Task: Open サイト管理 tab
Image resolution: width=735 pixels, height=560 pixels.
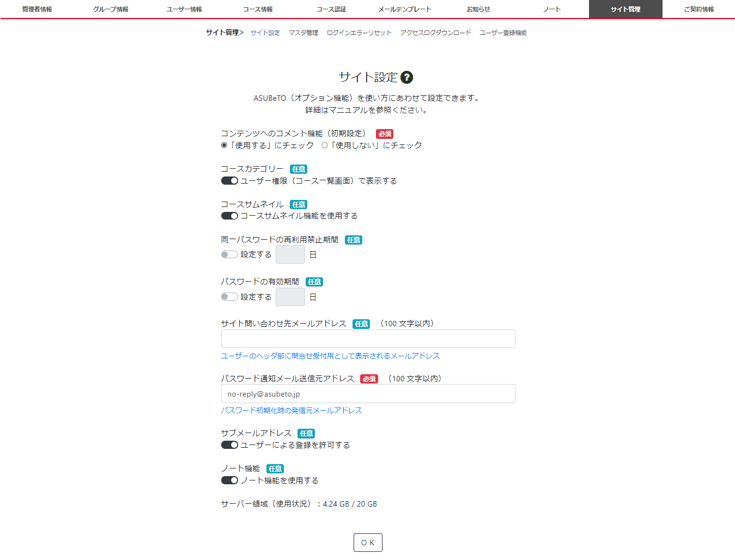Action: pyautogui.click(x=625, y=9)
